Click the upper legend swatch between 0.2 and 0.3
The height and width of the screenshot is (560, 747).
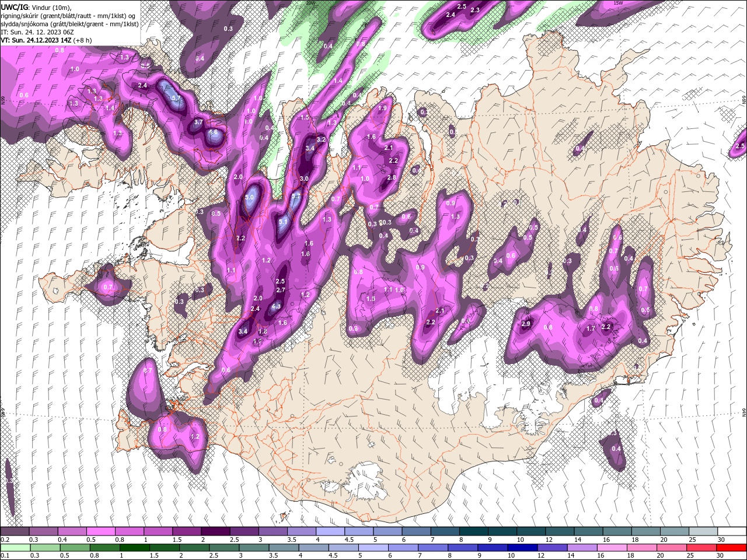pyautogui.click(x=15, y=531)
